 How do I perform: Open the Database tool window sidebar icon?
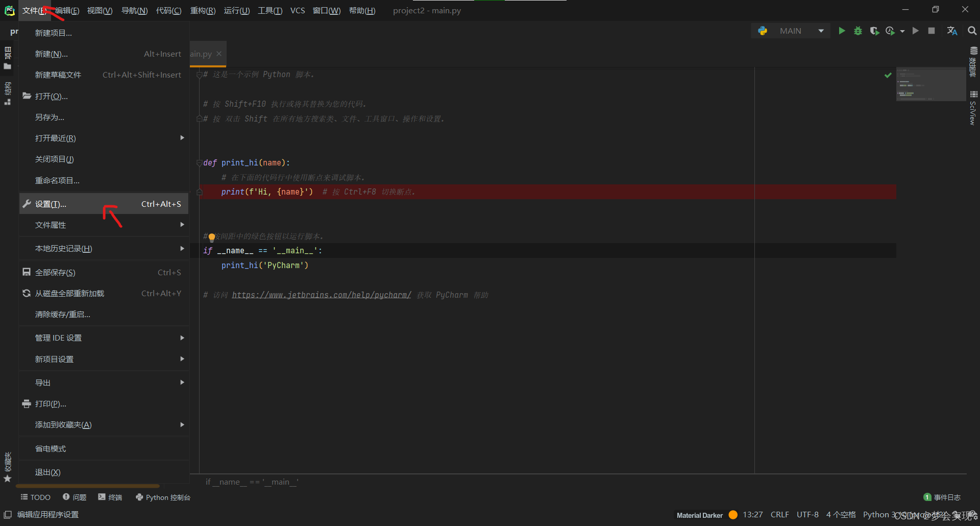(x=973, y=61)
